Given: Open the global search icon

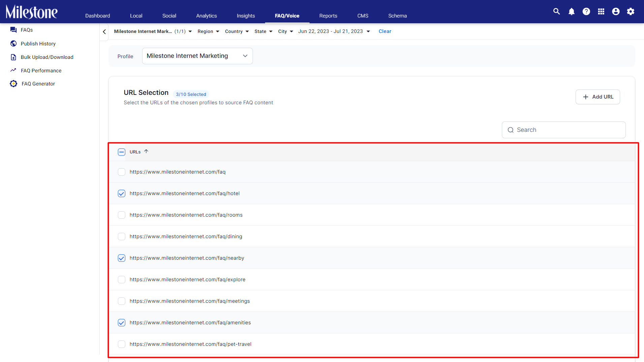Looking at the screenshot, I should click(x=557, y=11).
